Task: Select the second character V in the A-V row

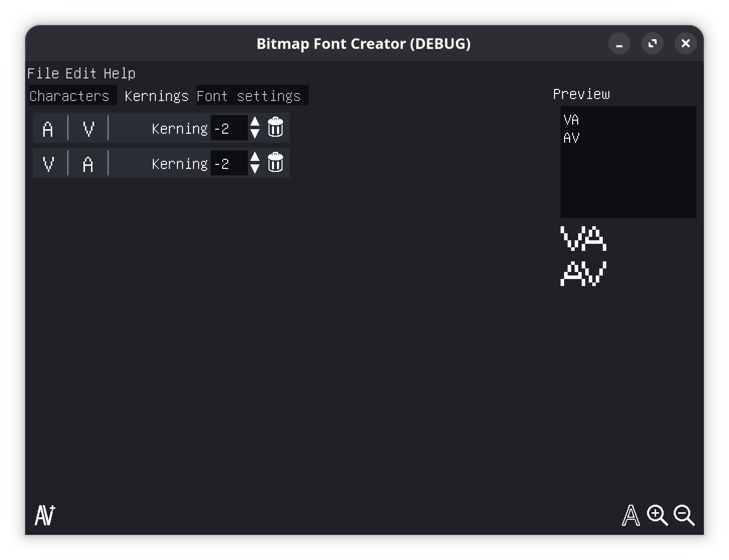Action: 88,128
